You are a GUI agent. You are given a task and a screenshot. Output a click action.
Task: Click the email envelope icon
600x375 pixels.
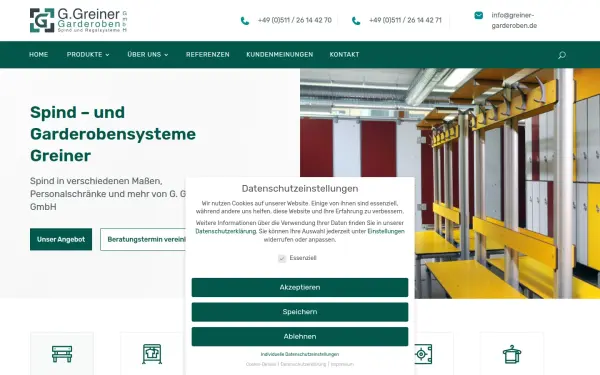(478, 15)
